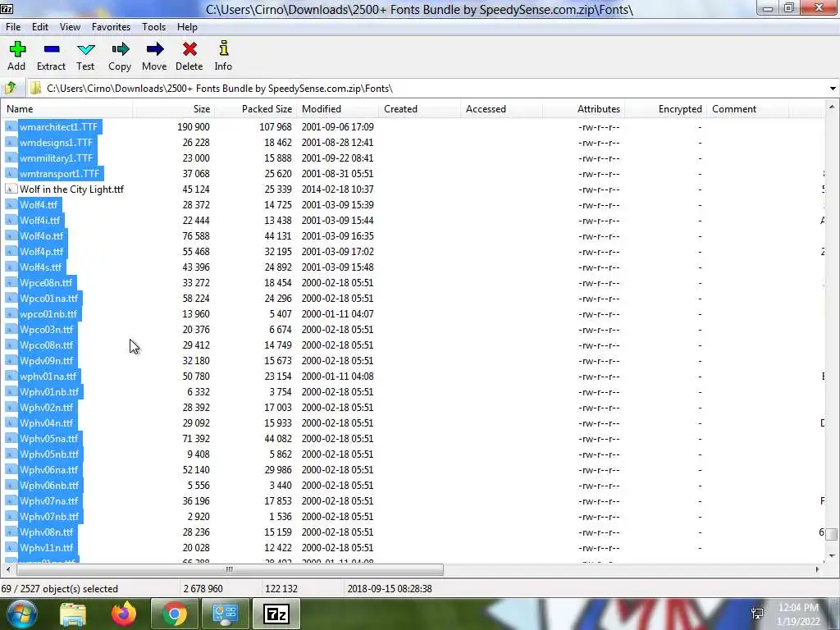
Task: Sort by the Attributes column header
Action: tap(583, 109)
